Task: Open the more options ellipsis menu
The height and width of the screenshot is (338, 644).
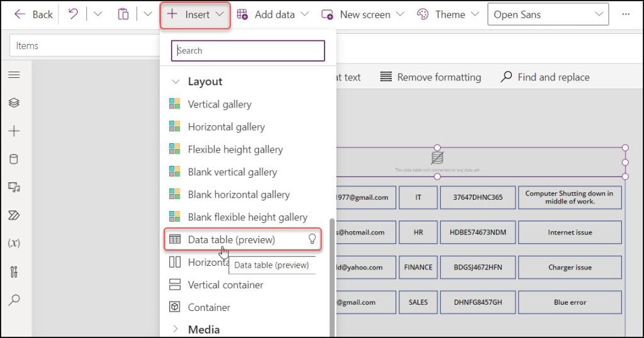Action: click(x=626, y=14)
